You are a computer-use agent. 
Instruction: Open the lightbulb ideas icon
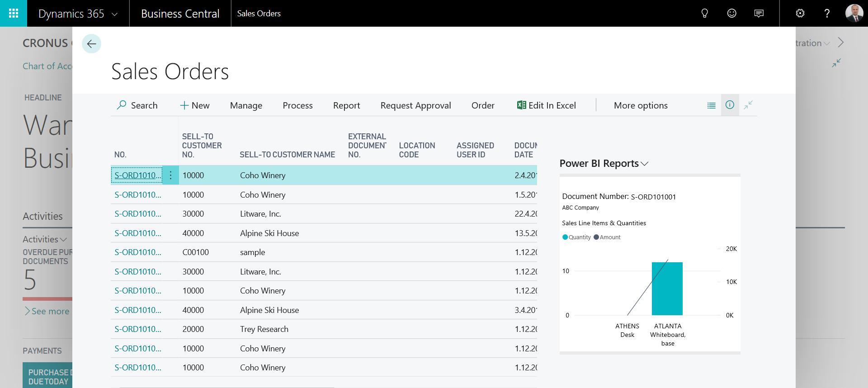[704, 14]
